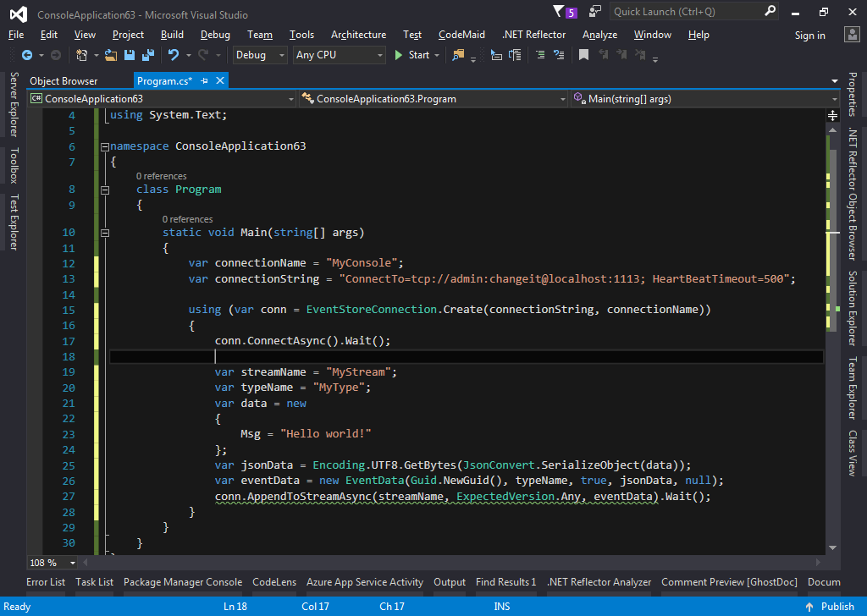Open the Find Results 1 tab
This screenshot has width=867, height=616.
click(506, 582)
